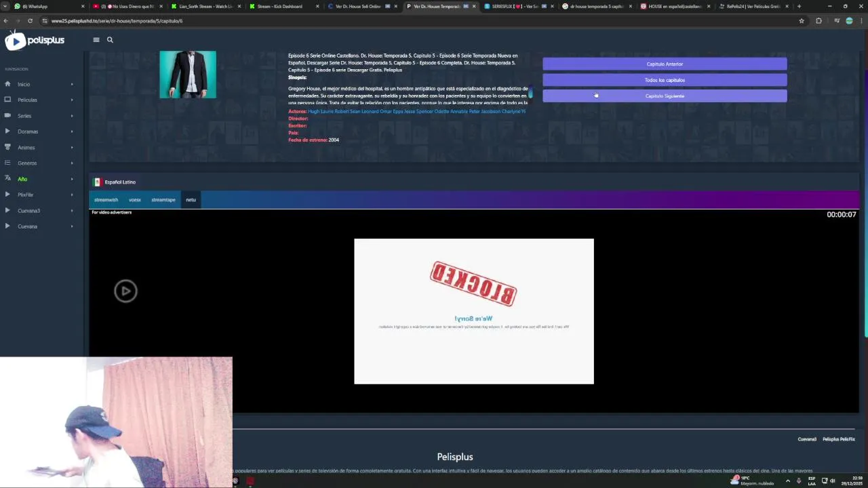Open browser extensions puzzle icon
The height and width of the screenshot is (488, 868).
click(818, 21)
